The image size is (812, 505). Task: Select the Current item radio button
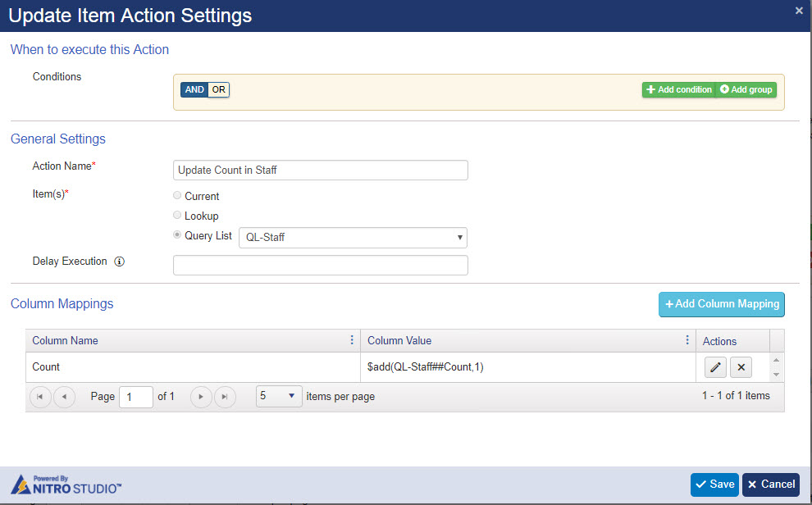177,196
